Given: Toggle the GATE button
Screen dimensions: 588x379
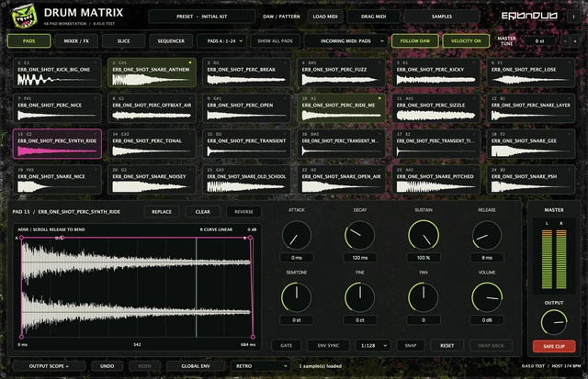Looking at the screenshot, I should (x=286, y=345).
